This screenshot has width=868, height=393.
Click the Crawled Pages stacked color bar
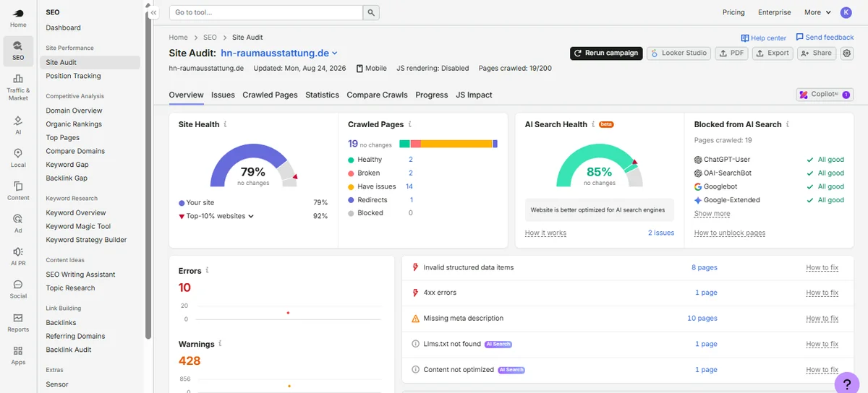(x=448, y=144)
